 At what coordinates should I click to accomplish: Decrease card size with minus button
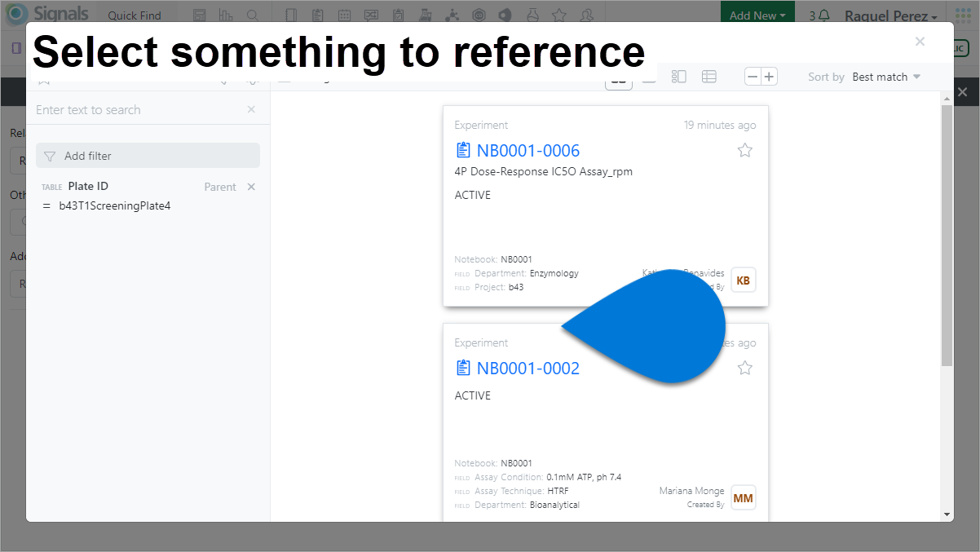coord(753,77)
